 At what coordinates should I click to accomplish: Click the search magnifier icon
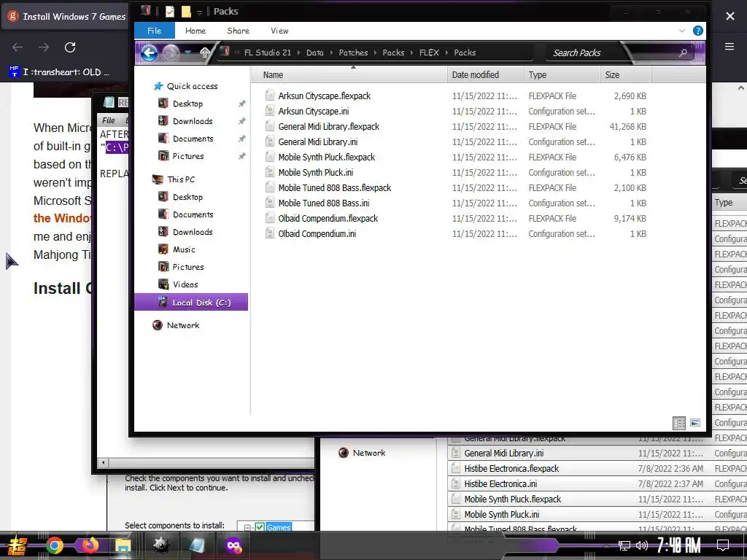click(683, 52)
